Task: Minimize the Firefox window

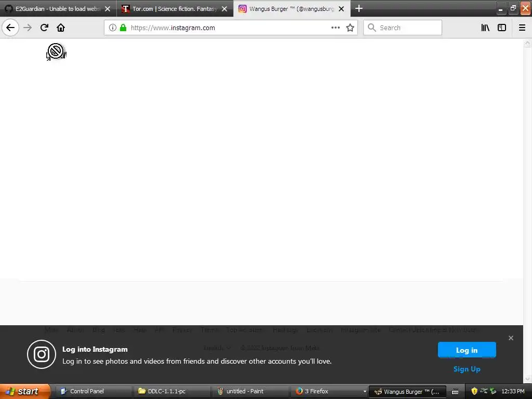Action: (x=500, y=9)
